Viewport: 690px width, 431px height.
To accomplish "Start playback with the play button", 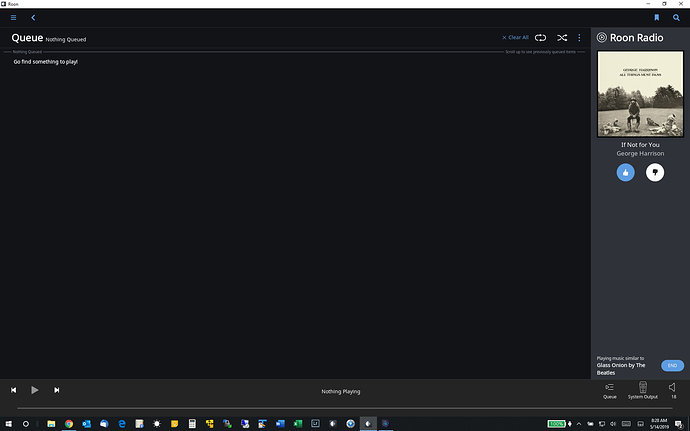I will tap(34, 390).
